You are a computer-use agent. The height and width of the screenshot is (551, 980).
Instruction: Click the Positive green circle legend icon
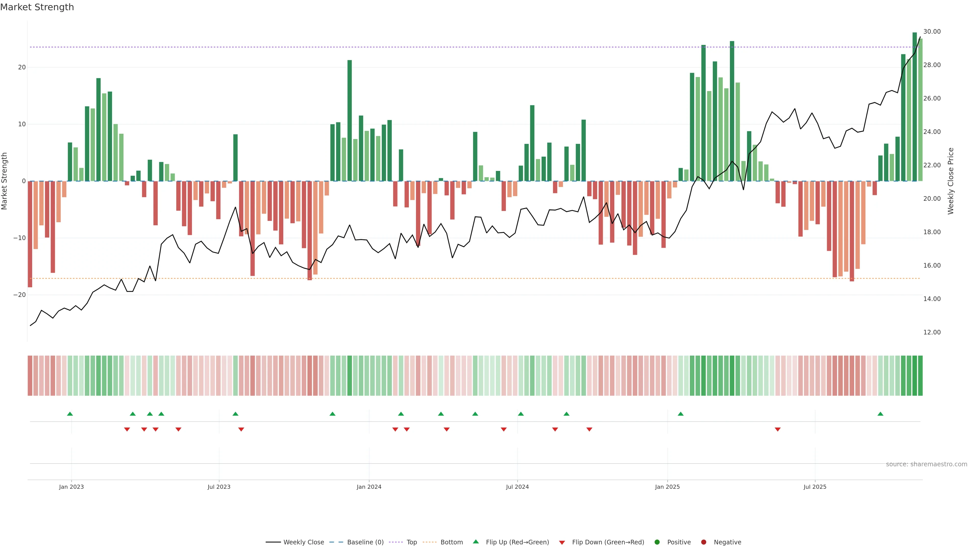(x=657, y=542)
